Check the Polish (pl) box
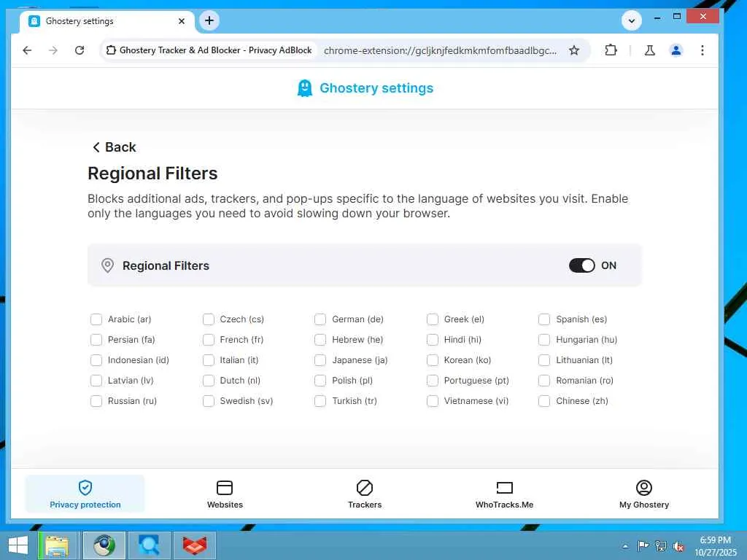This screenshot has width=747, height=560. 320,381
